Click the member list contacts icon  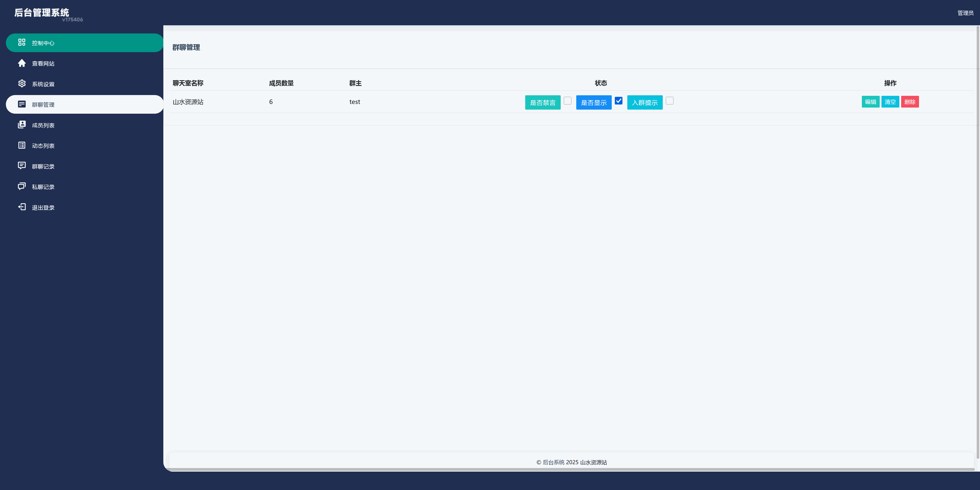(22, 124)
